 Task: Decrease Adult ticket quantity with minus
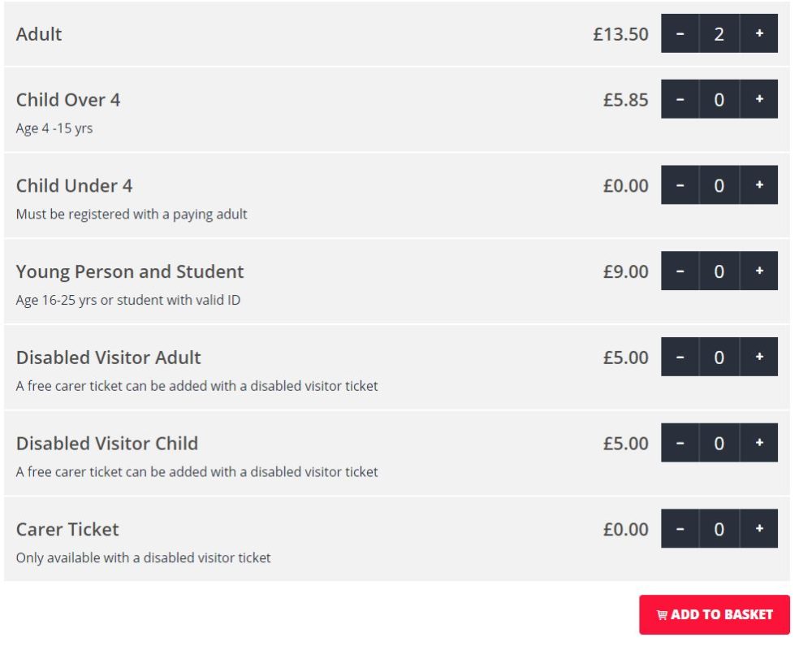(x=680, y=33)
